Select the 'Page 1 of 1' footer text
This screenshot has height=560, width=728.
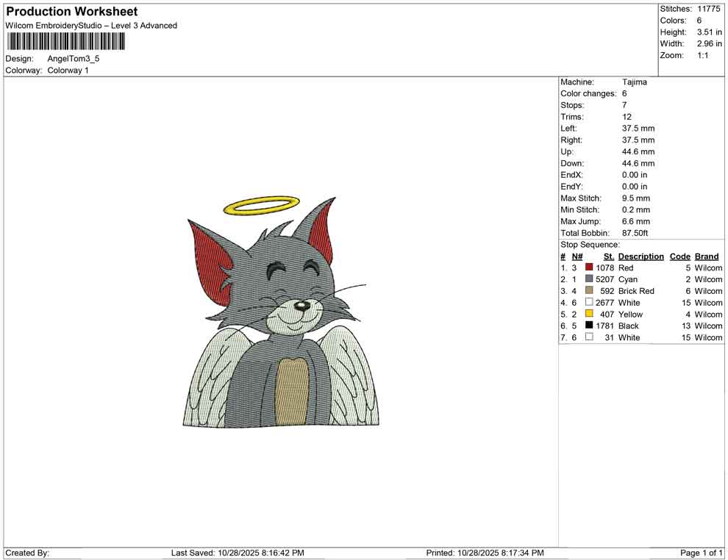[701, 553]
